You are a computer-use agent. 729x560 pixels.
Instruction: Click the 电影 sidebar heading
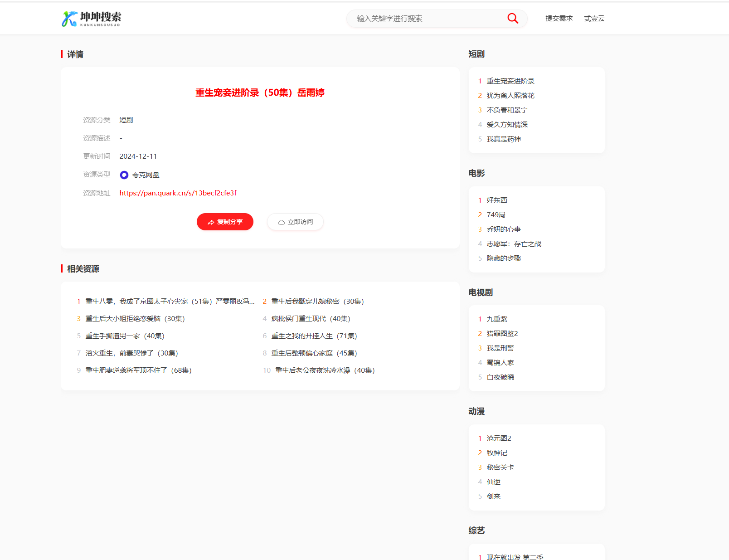click(x=476, y=173)
